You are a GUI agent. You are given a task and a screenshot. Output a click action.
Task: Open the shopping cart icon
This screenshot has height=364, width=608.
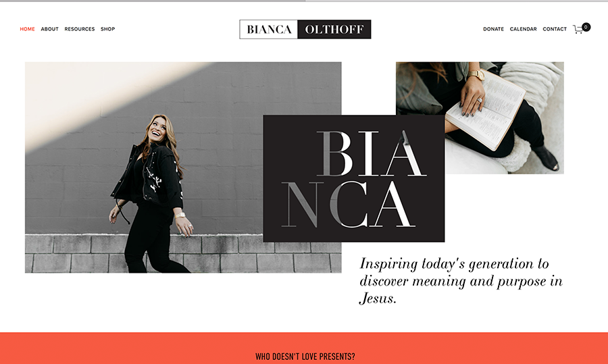coord(578,30)
